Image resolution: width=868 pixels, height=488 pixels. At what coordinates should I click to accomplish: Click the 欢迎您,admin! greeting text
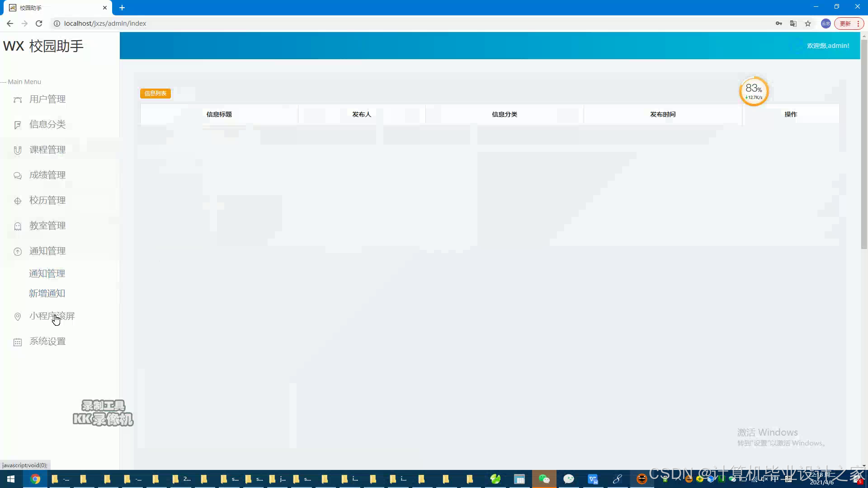(x=828, y=46)
